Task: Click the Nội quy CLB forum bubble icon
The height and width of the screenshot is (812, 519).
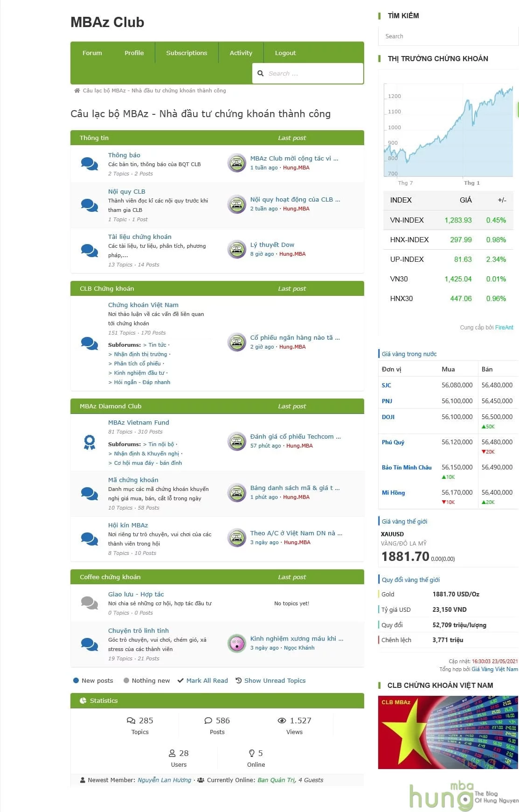Action: (89, 205)
